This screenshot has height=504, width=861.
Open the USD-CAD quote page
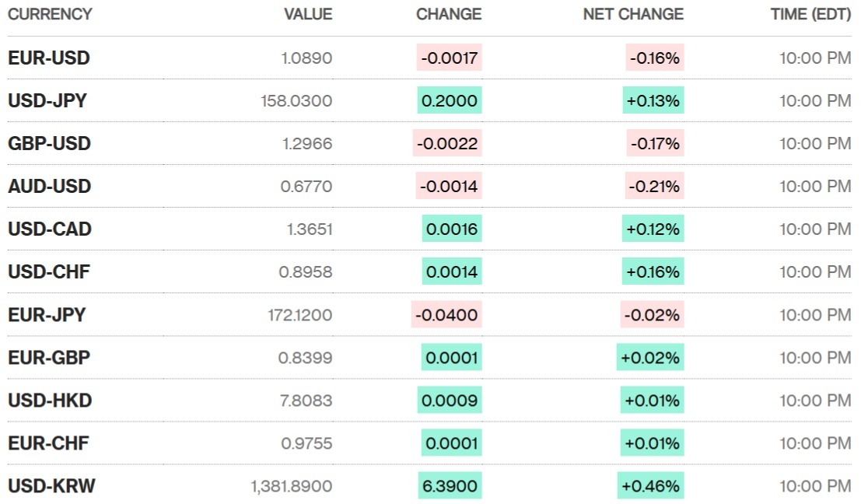point(50,229)
